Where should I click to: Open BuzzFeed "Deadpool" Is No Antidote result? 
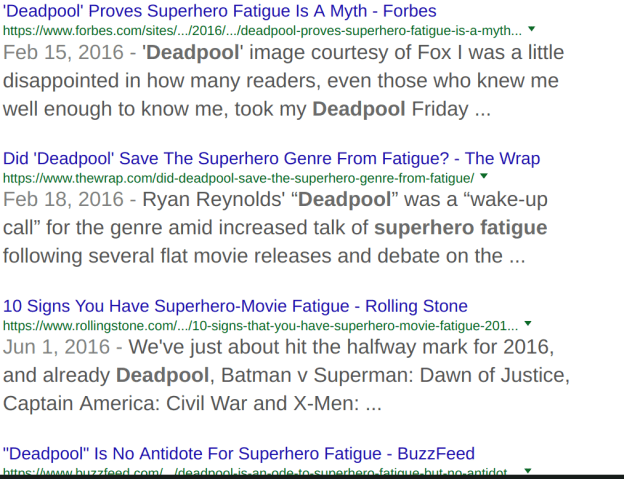(x=239, y=454)
